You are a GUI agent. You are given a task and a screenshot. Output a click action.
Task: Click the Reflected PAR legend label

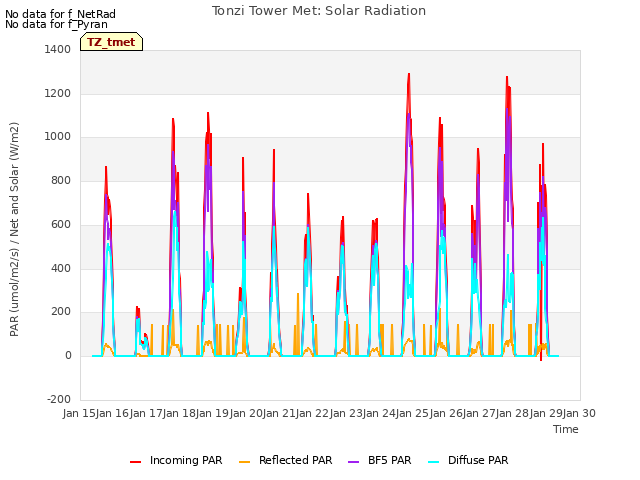point(296,460)
